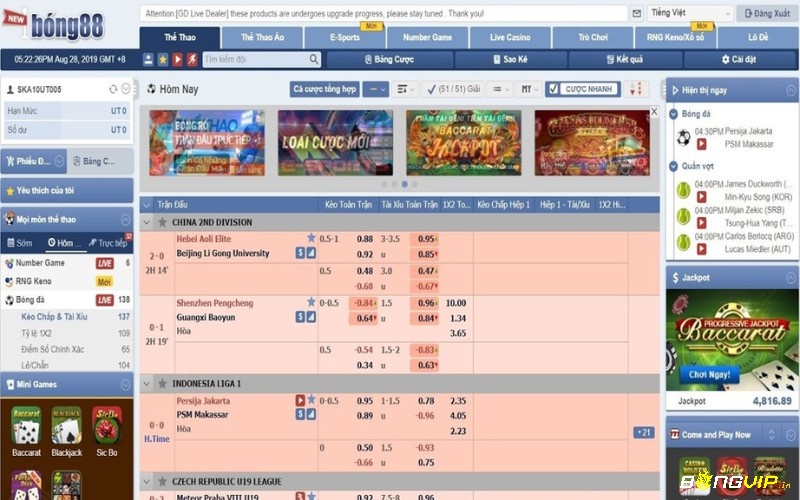Switch to the Live Casino tab
Viewport: 800px width, 500px height.
(x=510, y=37)
